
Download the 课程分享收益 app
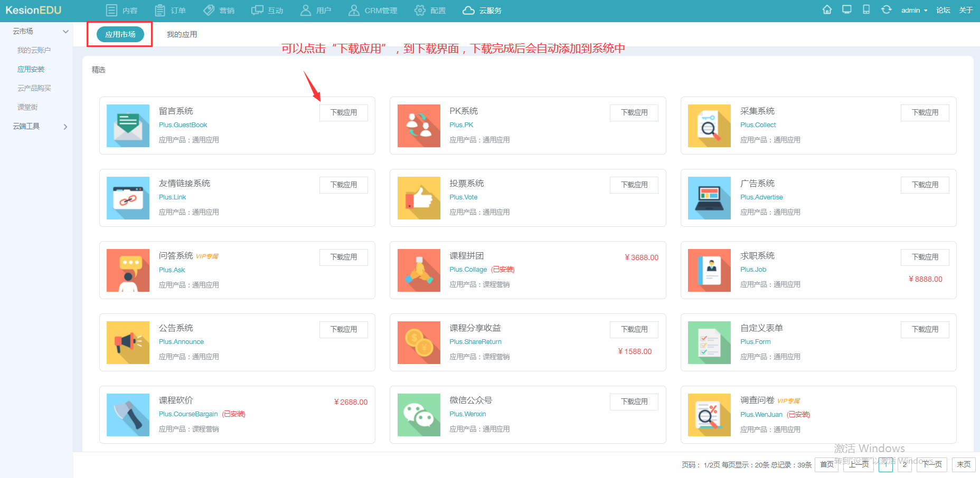(634, 329)
